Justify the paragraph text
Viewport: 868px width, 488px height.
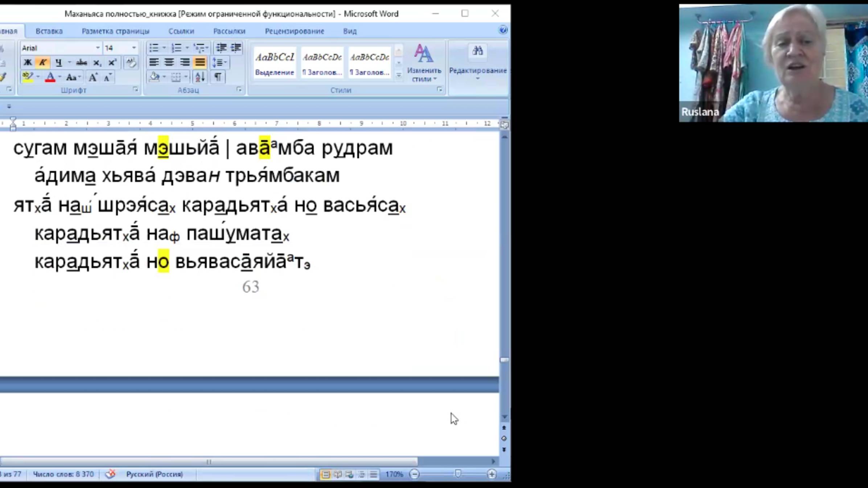[x=200, y=62]
